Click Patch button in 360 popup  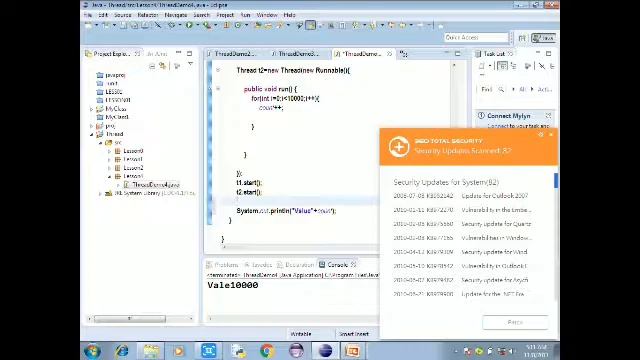point(515,322)
